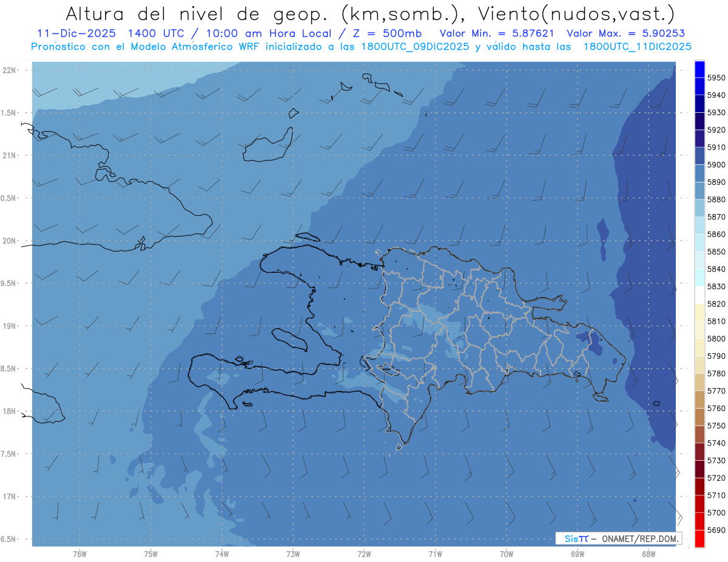
Task: Click the latitude label 21N
Action: [9, 156]
